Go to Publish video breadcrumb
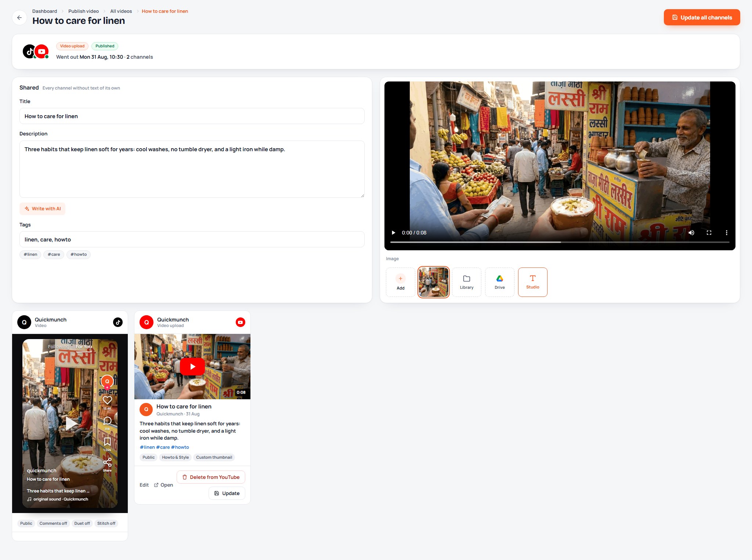Viewport: 752px width, 560px height. 83,11
